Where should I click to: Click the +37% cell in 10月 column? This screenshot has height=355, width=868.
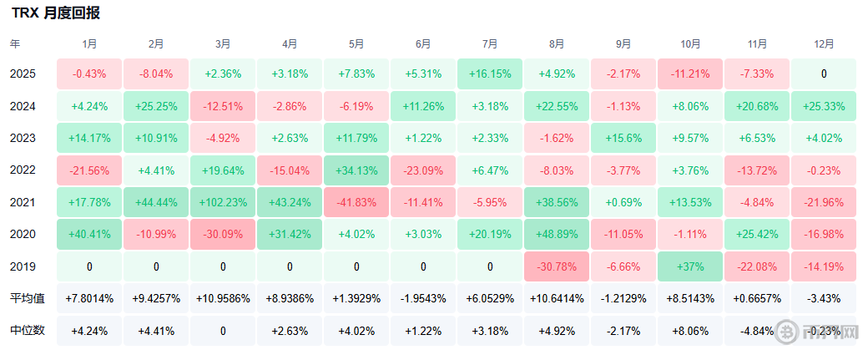point(690,266)
